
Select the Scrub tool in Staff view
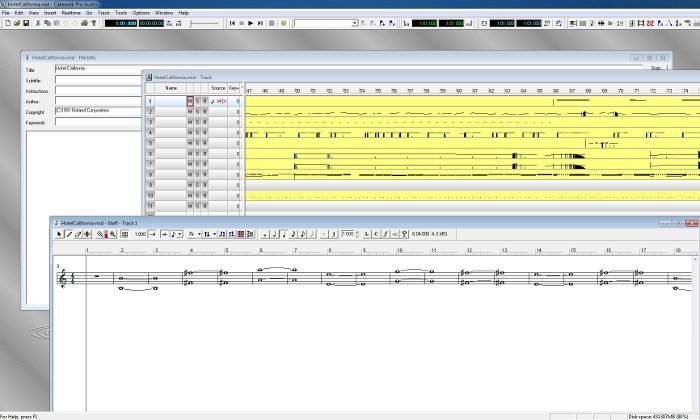point(88,234)
